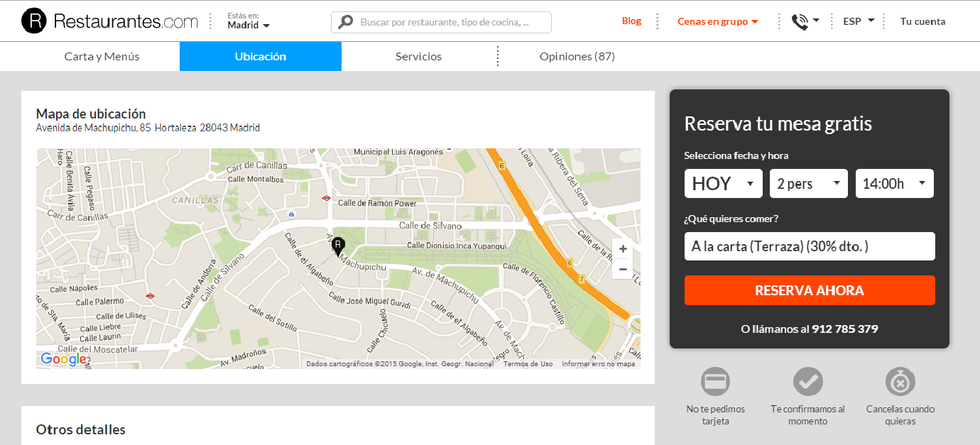This screenshot has height=445, width=980.
Task: Open the Opiniones (87) tab
Action: tap(577, 57)
